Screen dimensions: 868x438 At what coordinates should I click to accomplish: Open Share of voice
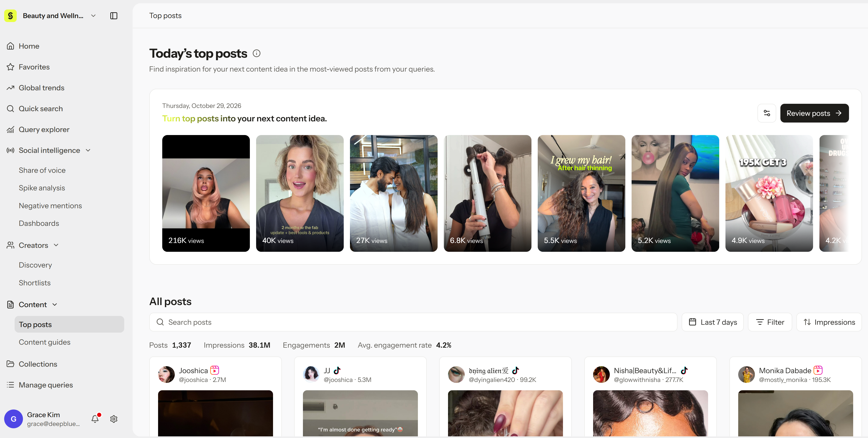pos(42,170)
